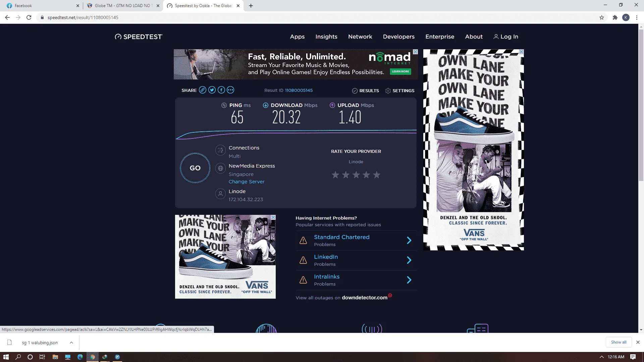The width and height of the screenshot is (644, 362).
Task: Click Log In
Action: click(x=506, y=37)
